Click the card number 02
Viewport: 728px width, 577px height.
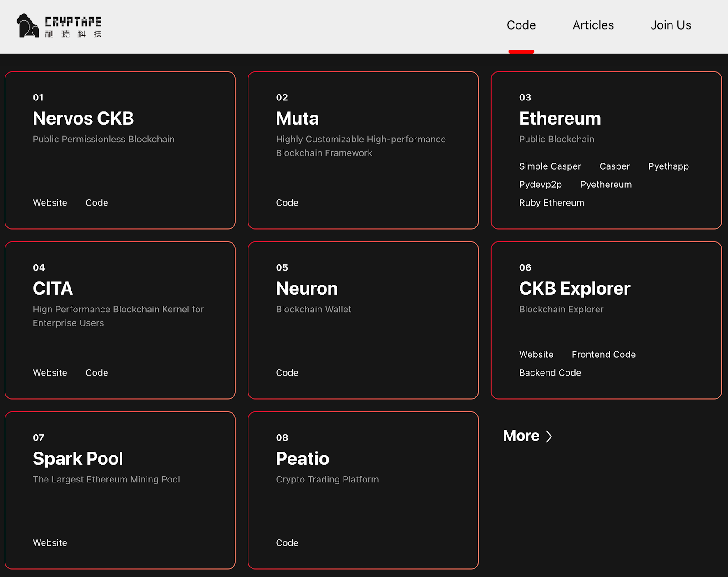282,98
